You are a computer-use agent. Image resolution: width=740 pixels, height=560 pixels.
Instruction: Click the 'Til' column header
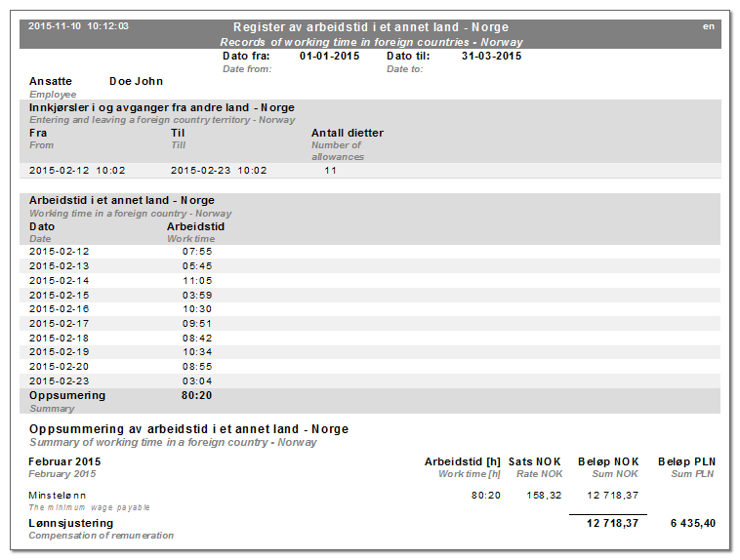[178, 133]
